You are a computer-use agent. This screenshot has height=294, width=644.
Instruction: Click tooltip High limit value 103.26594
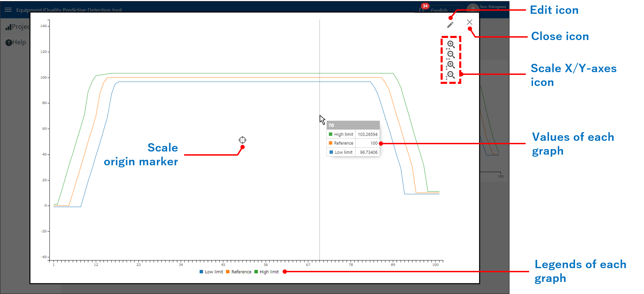[368, 134]
